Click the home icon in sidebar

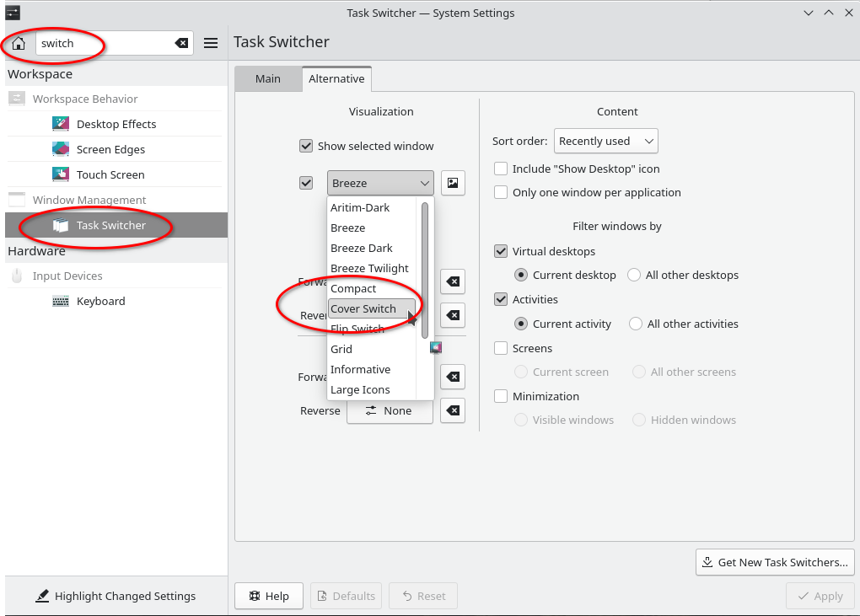19,43
